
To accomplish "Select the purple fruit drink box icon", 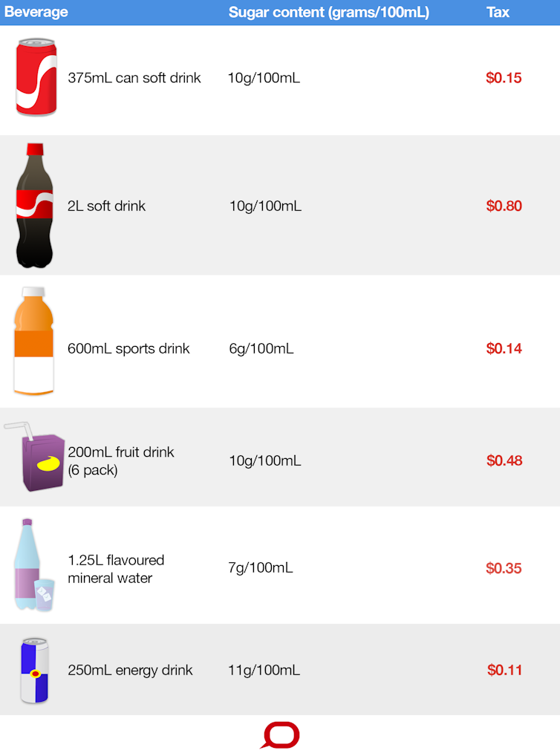I will point(34,457).
